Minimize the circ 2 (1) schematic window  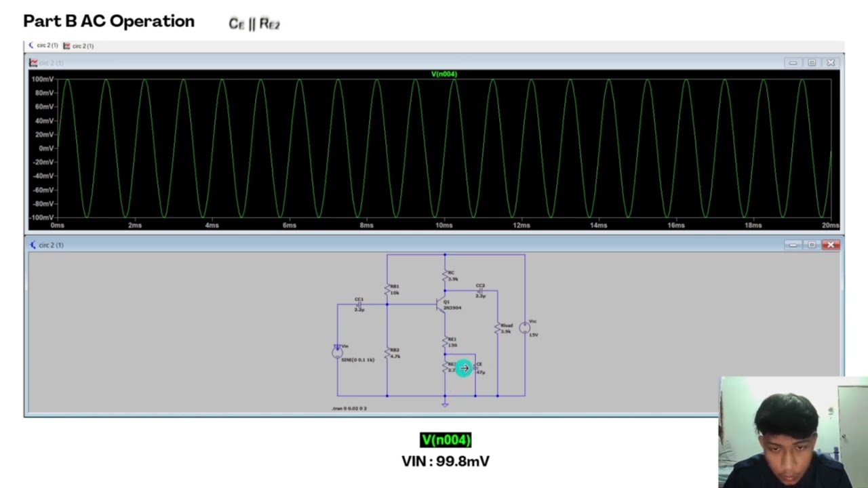[793, 245]
